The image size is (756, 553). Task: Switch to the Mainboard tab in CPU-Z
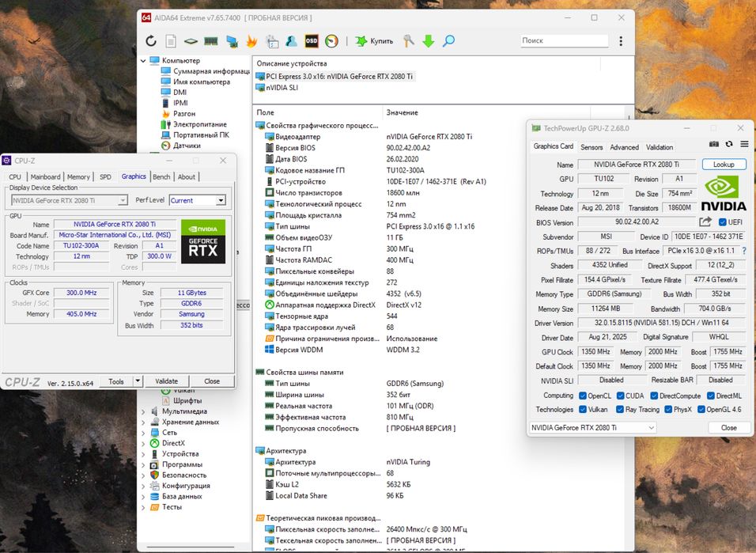[45, 177]
